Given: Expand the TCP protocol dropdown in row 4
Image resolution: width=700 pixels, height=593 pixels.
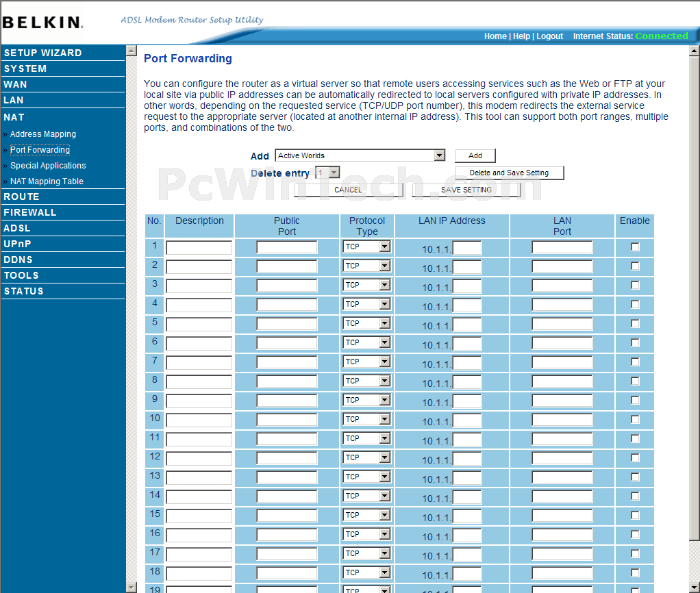Looking at the screenshot, I should click(x=366, y=304).
